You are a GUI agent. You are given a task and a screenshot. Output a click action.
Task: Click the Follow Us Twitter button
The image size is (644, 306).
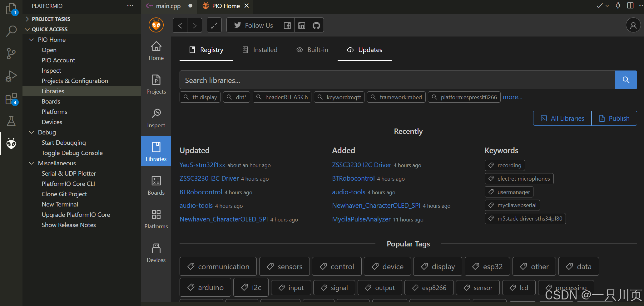253,26
